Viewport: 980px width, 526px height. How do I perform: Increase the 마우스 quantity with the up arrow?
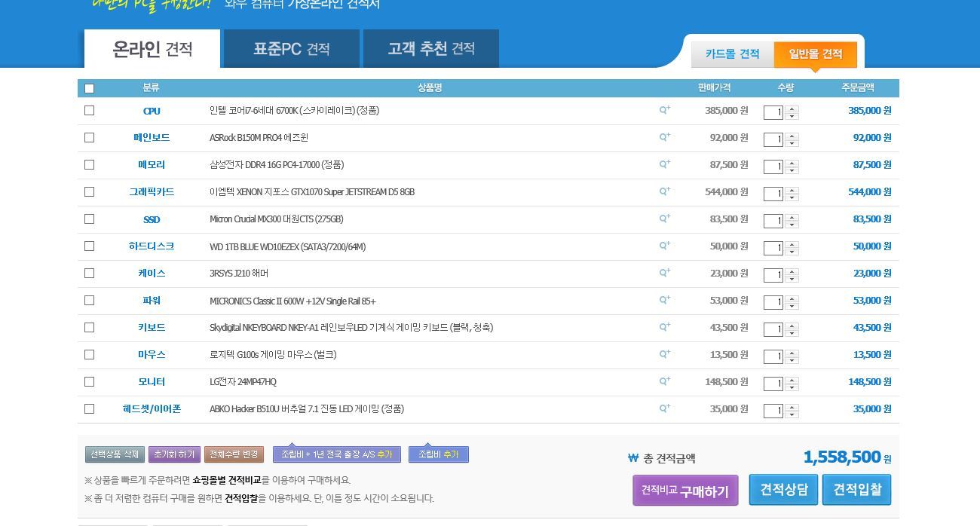[x=792, y=353]
